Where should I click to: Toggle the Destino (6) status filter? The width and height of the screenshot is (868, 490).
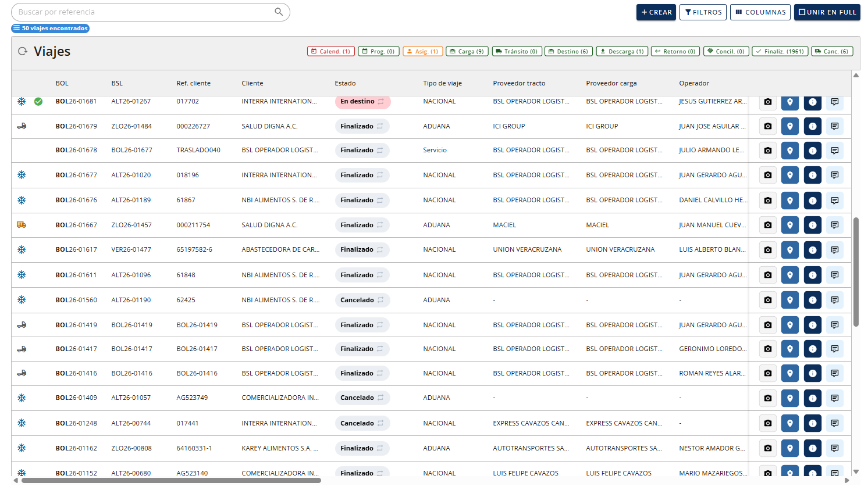[x=568, y=51]
